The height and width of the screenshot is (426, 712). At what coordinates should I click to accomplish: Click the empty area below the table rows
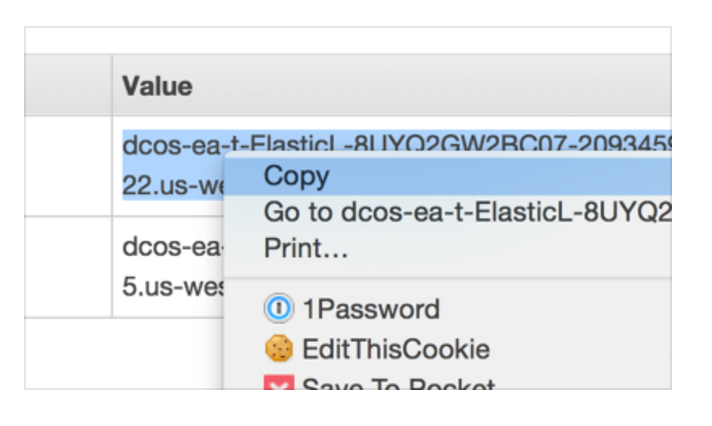tap(124, 353)
